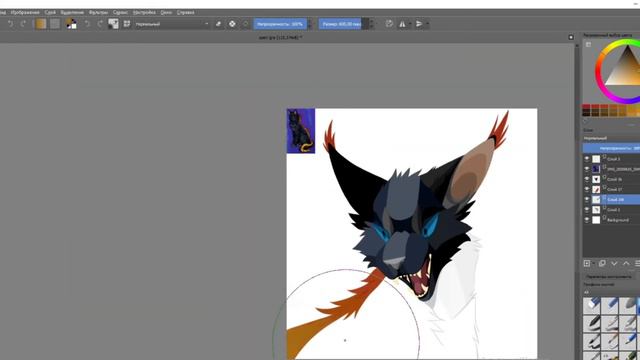Hide the IMG reference image layer
Viewport: 640px width, 360px height.
pyautogui.click(x=587, y=169)
